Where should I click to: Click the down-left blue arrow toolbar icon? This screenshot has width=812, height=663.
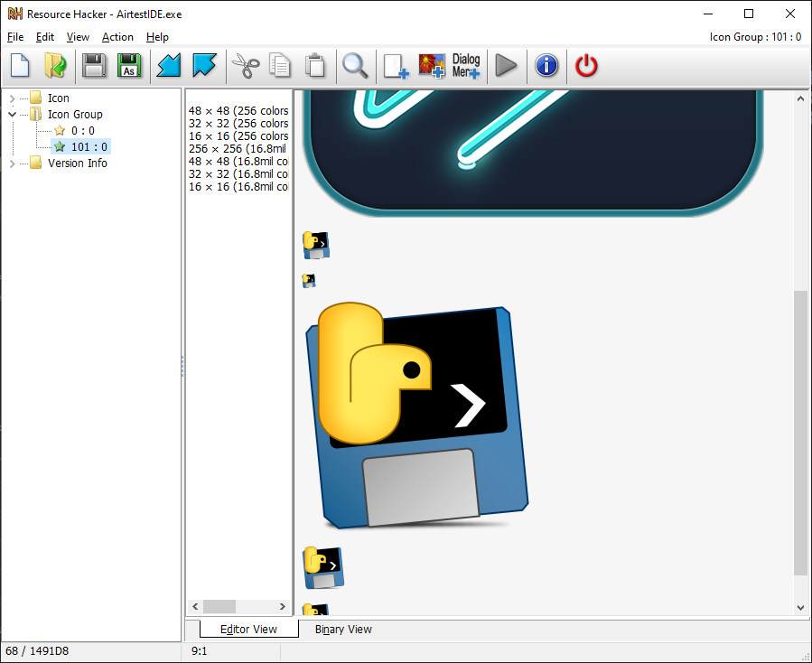coord(169,66)
